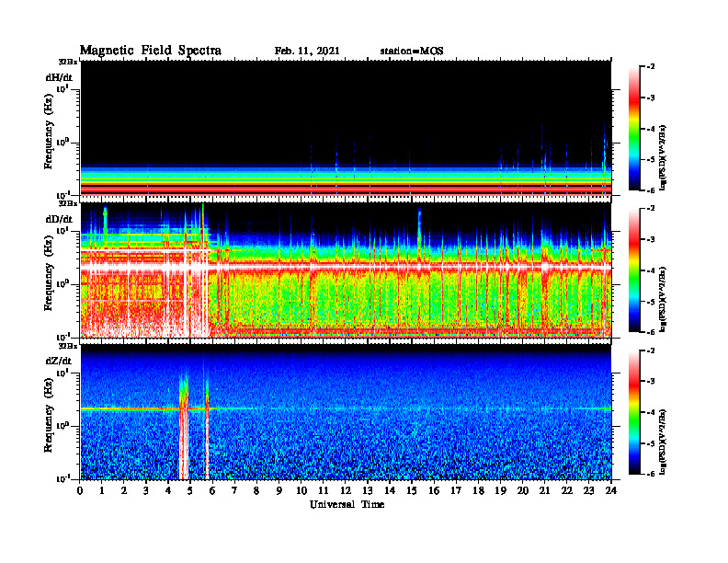Click hour 17 on the Universal Time axis
This screenshot has width=728, height=563.
(x=456, y=490)
